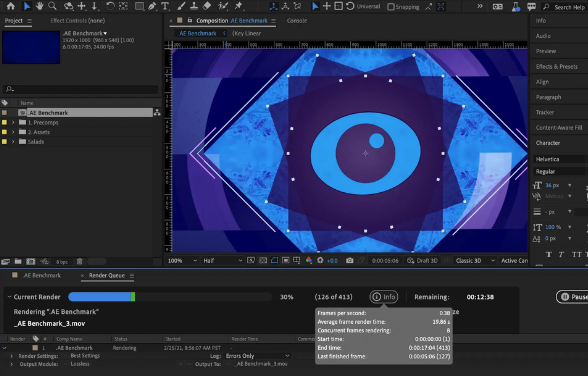Delete selected item with project trash icon
This screenshot has height=376, width=588.
pyautogui.click(x=80, y=262)
